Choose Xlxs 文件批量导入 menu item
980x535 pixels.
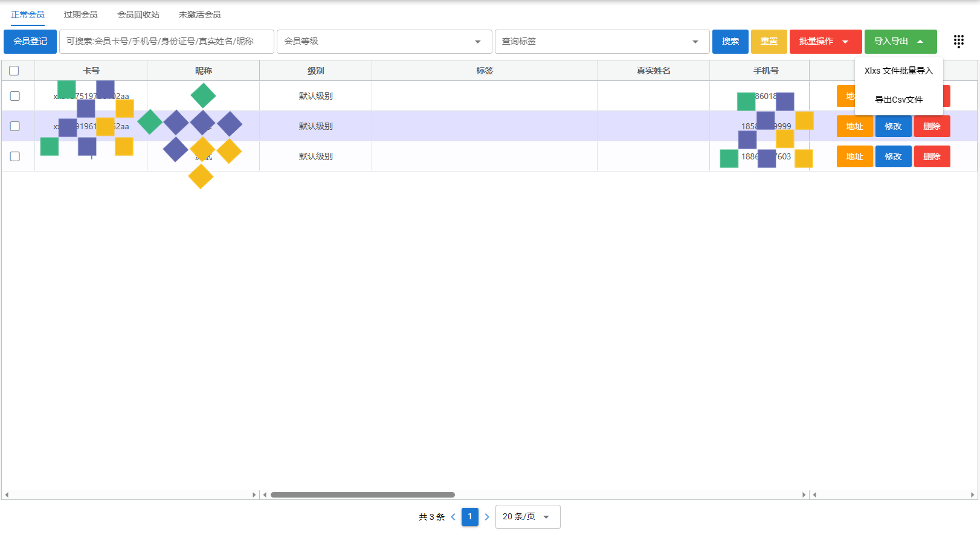[x=899, y=71]
